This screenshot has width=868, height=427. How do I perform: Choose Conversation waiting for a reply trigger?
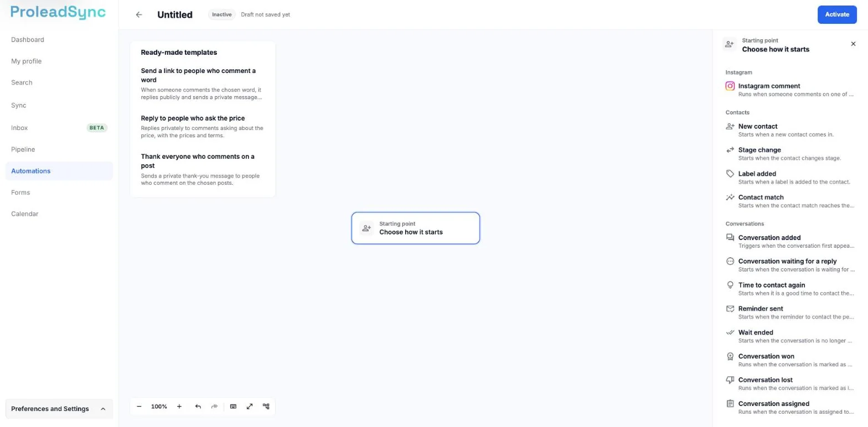click(x=790, y=265)
